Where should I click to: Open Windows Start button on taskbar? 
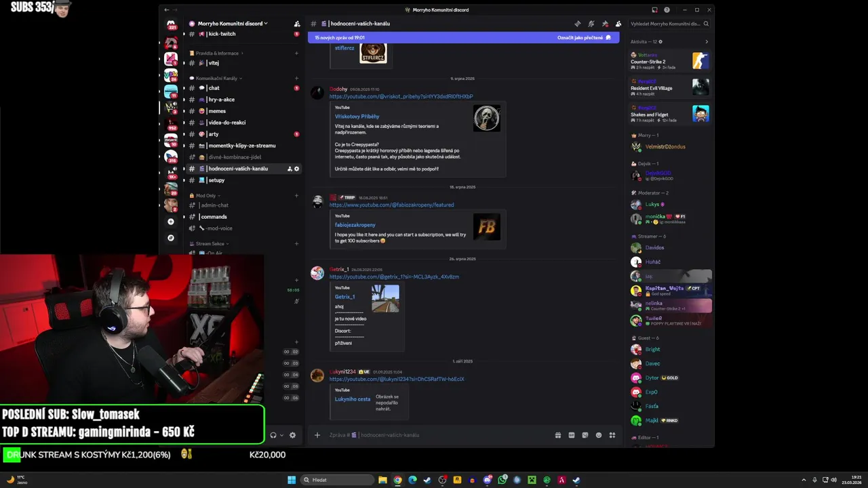[292, 480]
